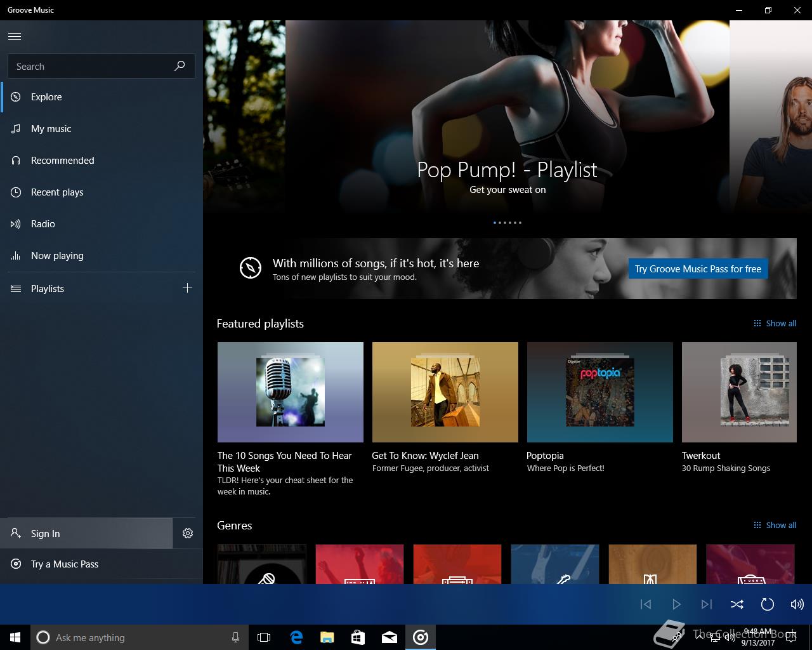Open the Poptopia playlist cover

tap(600, 392)
